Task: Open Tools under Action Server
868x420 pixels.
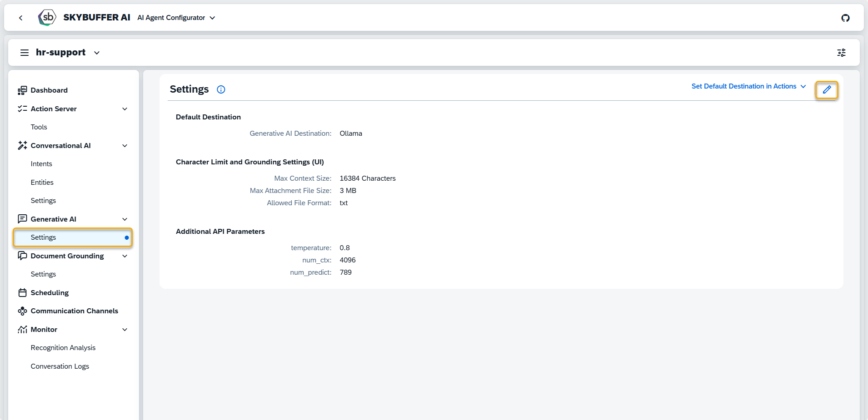Action: (39, 127)
